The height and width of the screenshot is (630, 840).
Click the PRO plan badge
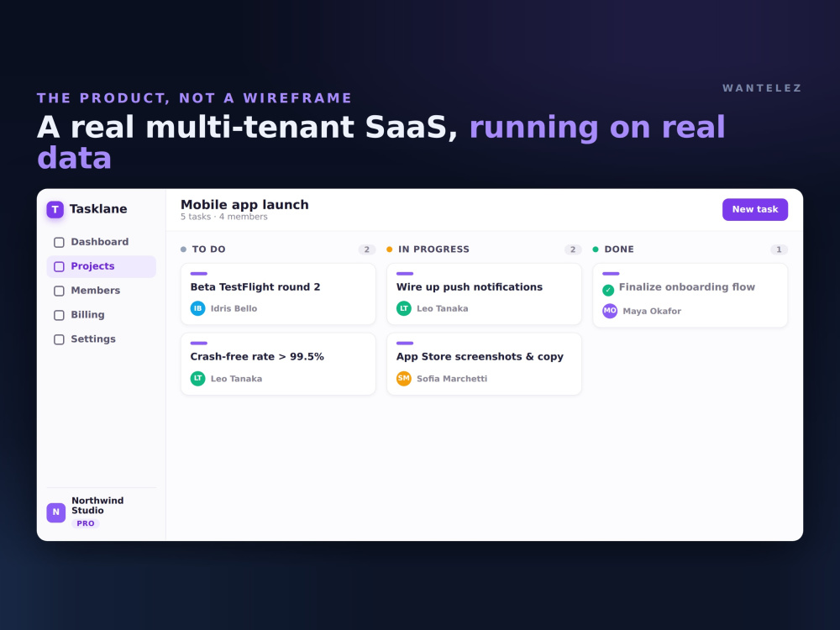(x=86, y=523)
